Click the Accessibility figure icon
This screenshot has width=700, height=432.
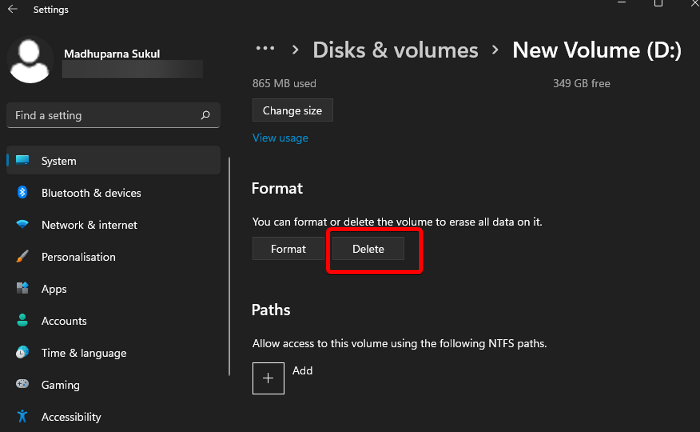pos(21,417)
